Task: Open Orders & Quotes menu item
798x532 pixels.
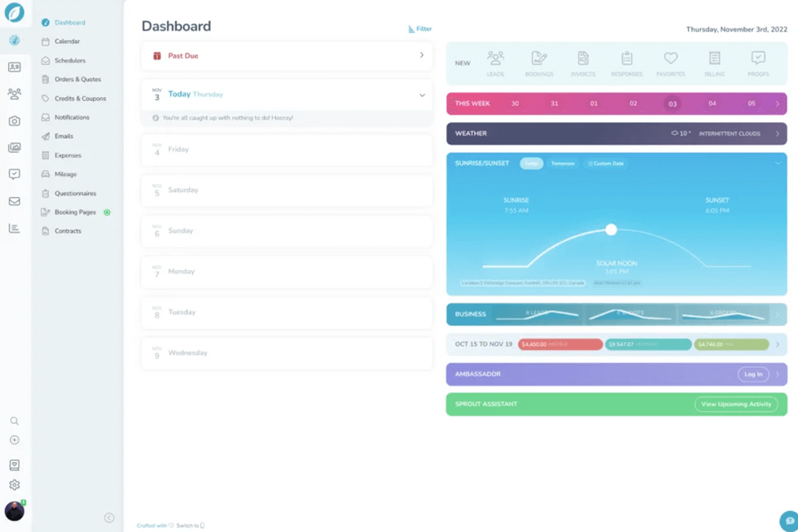Action: pyautogui.click(x=77, y=79)
